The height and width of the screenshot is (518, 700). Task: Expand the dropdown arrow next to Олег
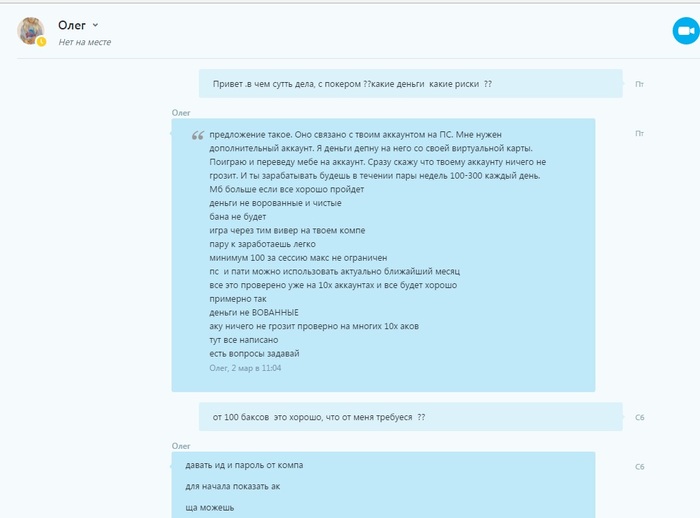(95, 25)
